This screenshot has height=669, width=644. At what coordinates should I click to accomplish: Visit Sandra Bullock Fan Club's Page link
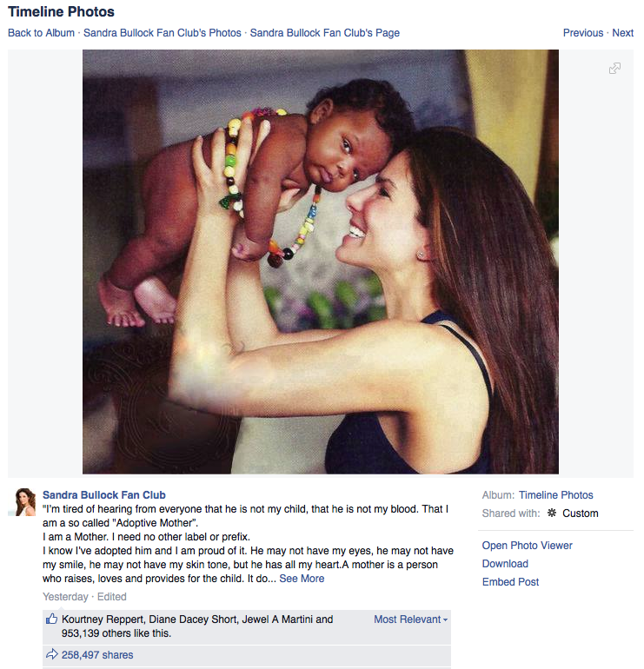coord(325,33)
